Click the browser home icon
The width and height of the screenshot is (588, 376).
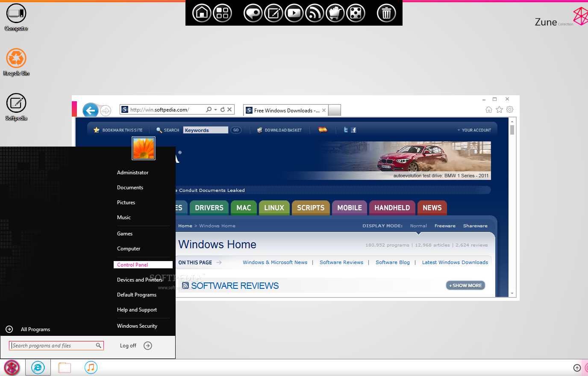pos(489,110)
